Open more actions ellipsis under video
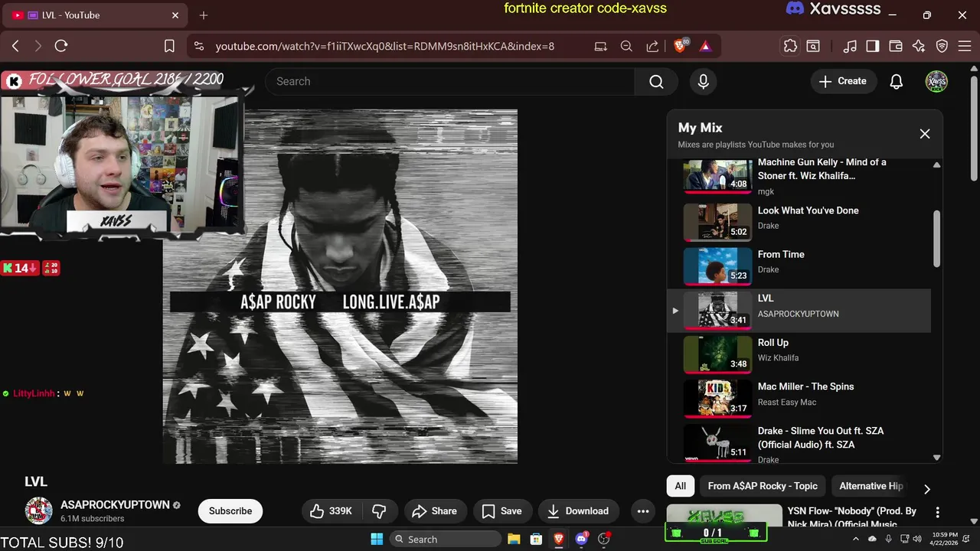This screenshot has height=551, width=980. click(643, 511)
